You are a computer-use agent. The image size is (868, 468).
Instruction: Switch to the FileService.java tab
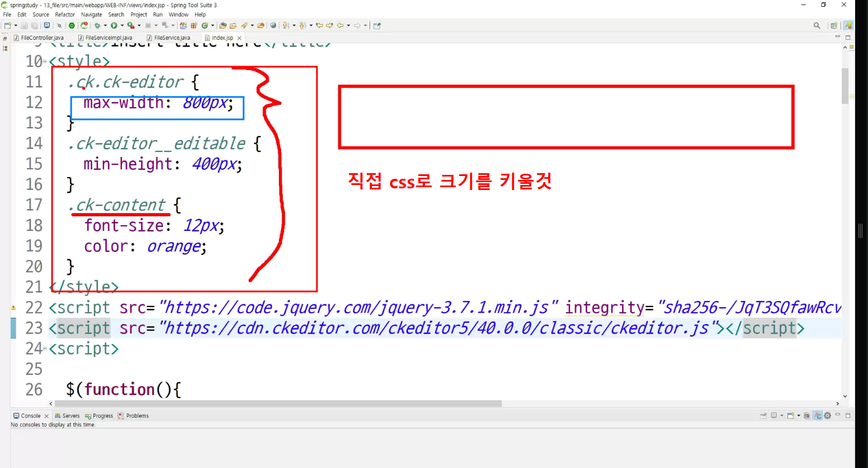click(169, 38)
